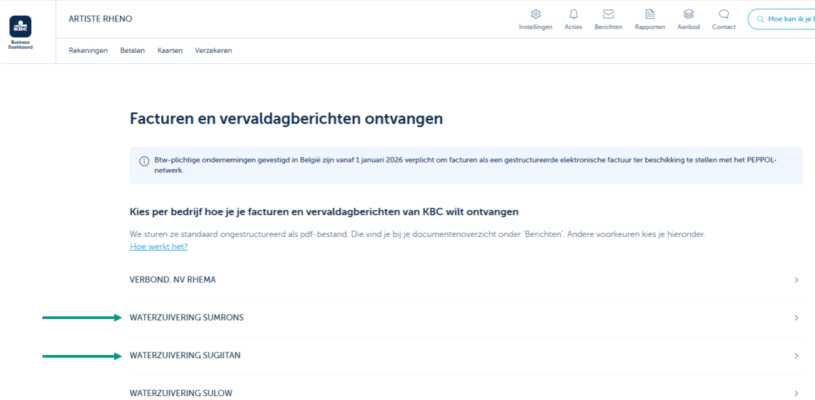Image resolution: width=815 pixels, height=400 pixels.
Task: Click the Aanbod stack icon
Action: pyautogui.click(x=688, y=14)
